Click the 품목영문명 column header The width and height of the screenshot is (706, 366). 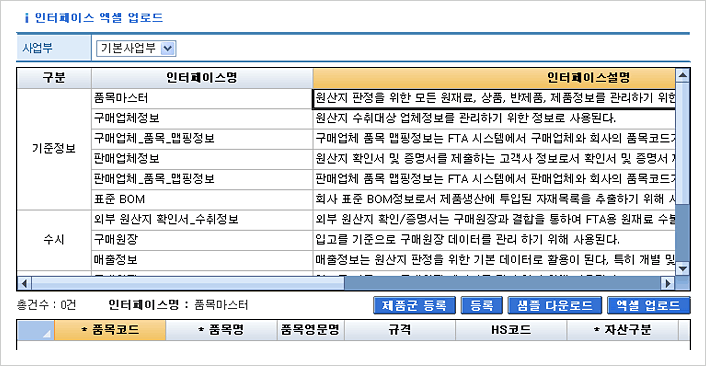pos(310,330)
